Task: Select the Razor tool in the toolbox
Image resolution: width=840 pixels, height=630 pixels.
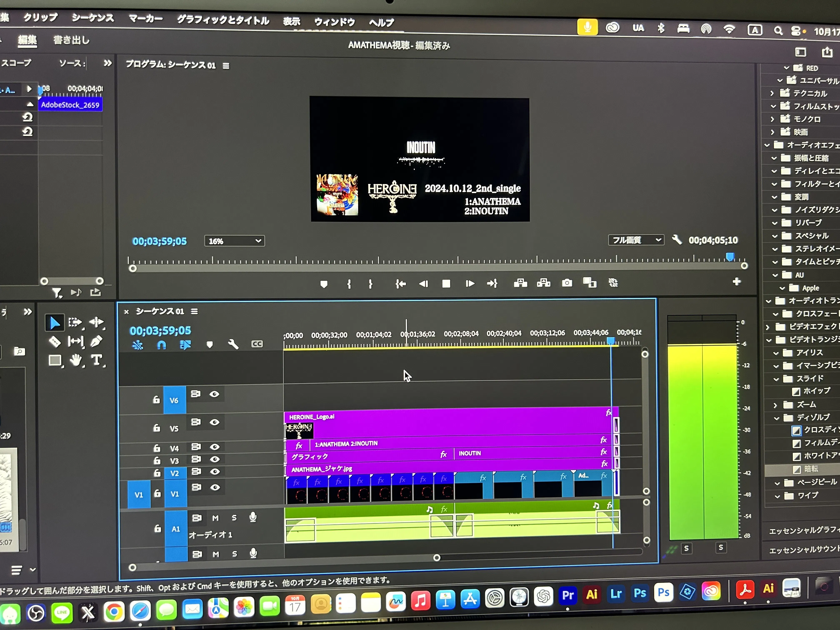Action: (x=55, y=342)
